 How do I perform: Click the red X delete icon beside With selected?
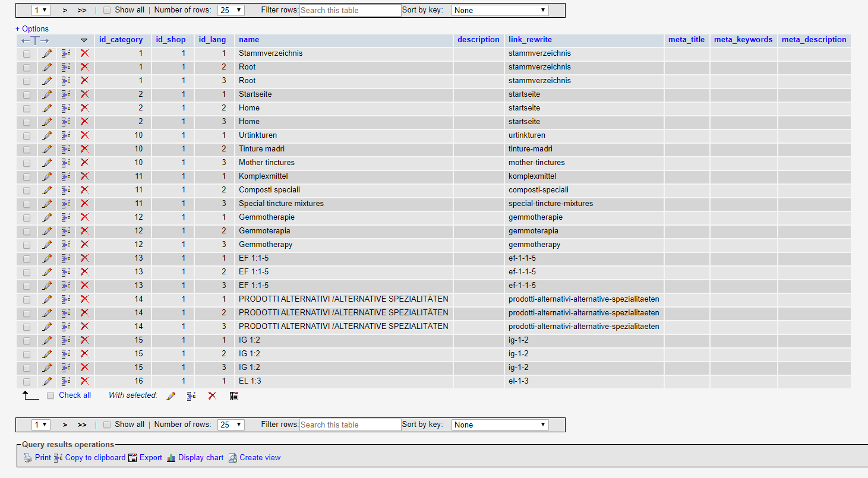212,395
